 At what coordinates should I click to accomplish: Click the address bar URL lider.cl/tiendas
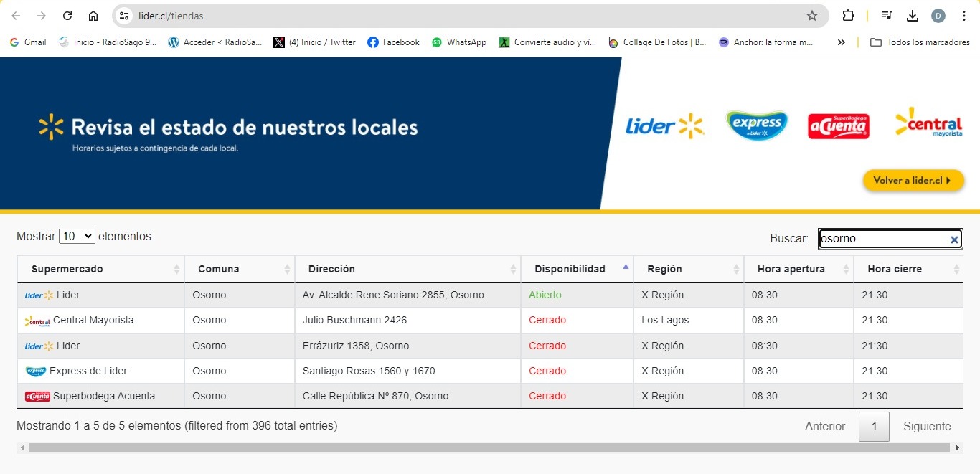pyautogui.click(x=171, y=16)
